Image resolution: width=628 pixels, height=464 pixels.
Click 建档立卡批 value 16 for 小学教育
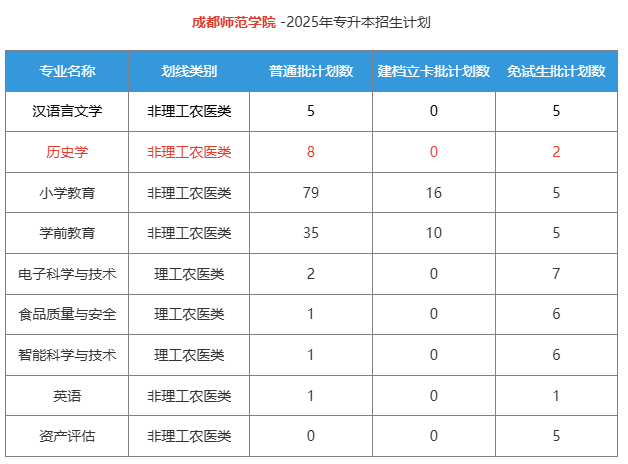point(434,193)
